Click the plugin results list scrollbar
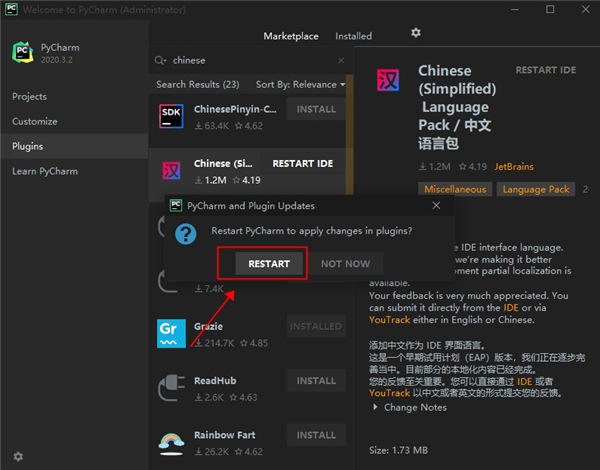 (x=349, y=134)
